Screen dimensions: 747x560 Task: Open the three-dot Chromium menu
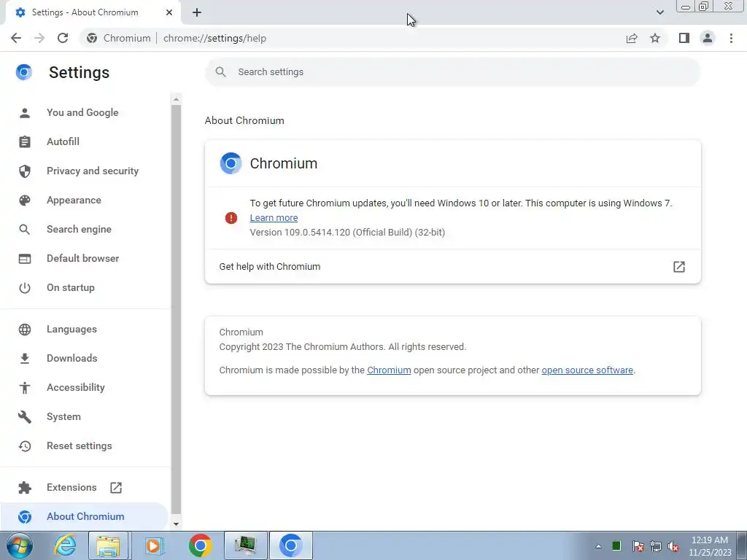(731, 38)
